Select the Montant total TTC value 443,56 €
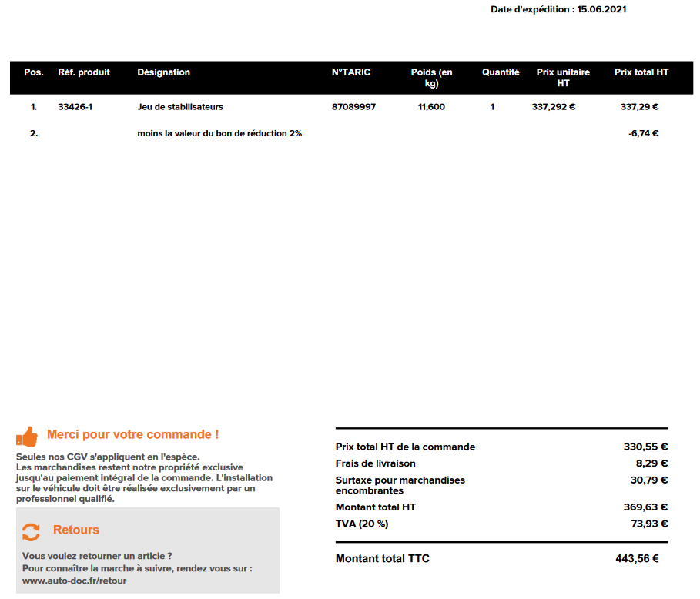The image size is (700, 599). [x=637, y=559]
